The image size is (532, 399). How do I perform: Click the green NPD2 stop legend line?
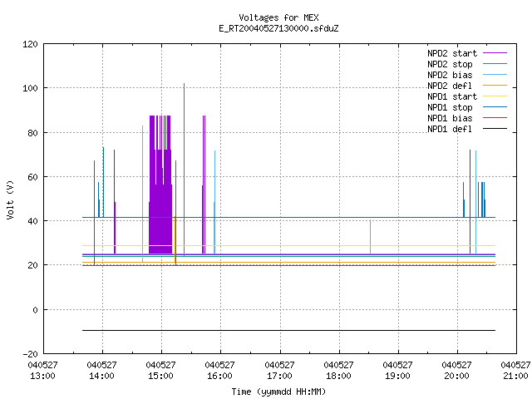pos(495,63)
